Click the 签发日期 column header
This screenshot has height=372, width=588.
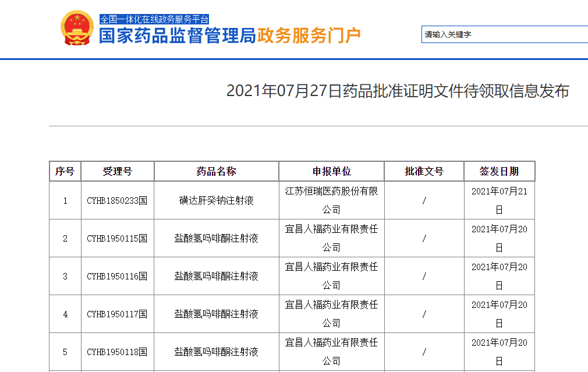(x=499, y=171)
